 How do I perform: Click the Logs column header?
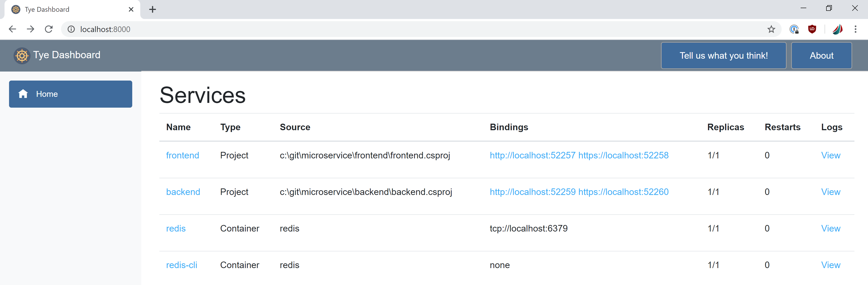coord(832,127)
